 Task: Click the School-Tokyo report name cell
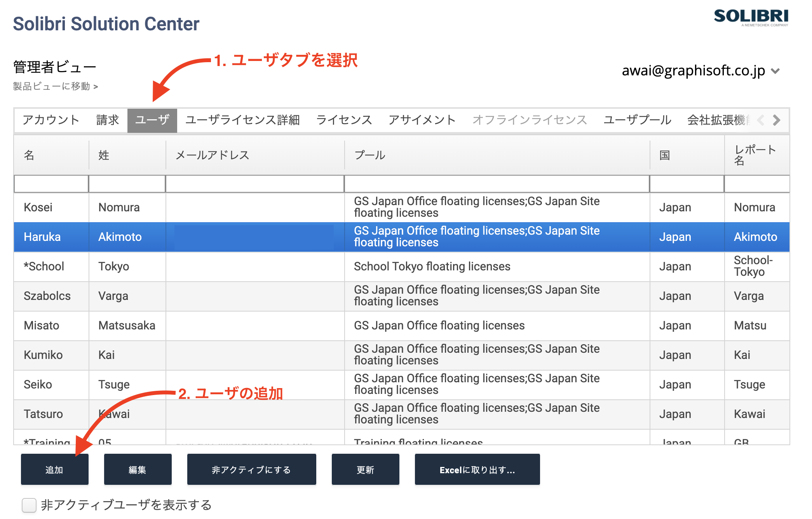pos(757,266)
